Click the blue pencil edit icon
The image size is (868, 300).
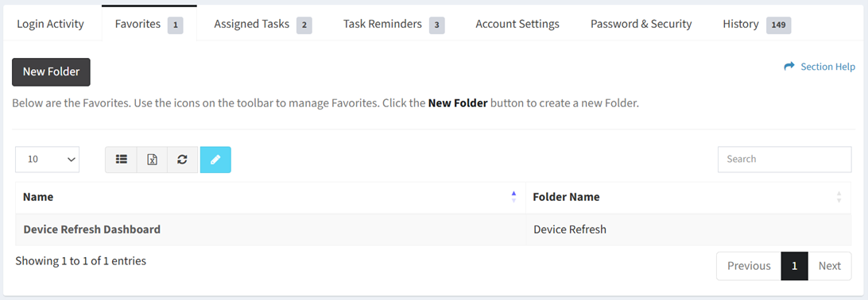pyautogui.click(x=215, y=160)
